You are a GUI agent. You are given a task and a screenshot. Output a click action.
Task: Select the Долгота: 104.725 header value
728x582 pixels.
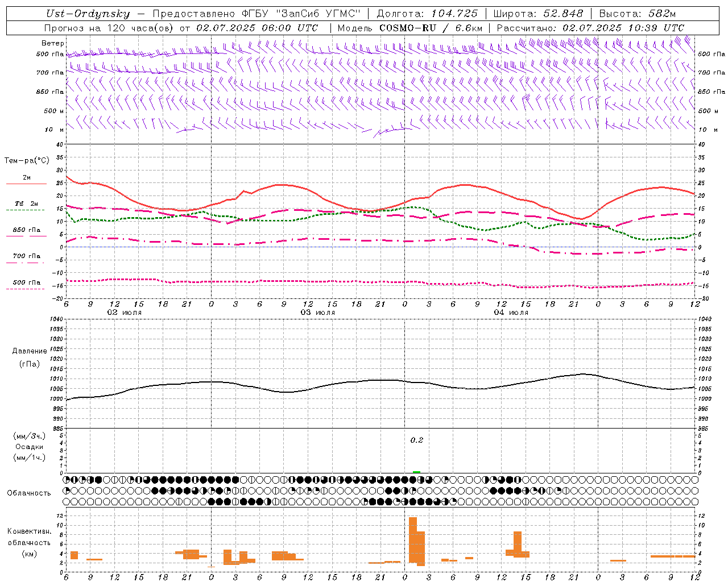tap(427, 14)
